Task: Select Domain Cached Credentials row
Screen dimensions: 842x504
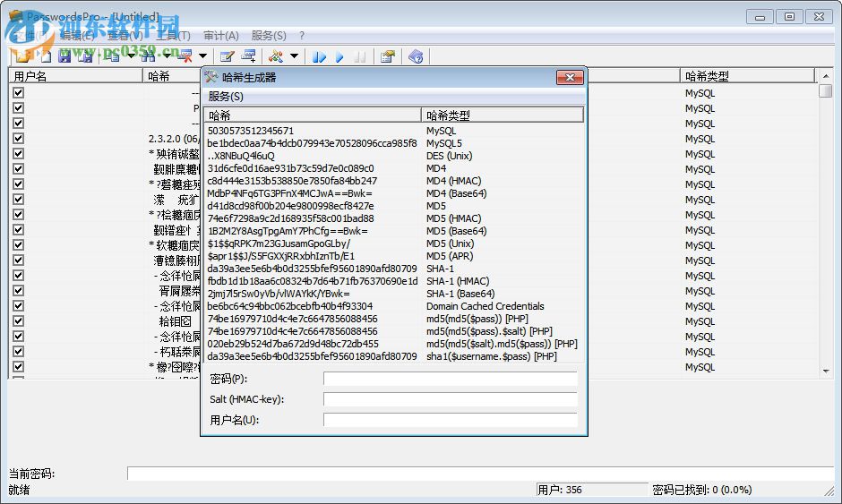Action: tap(393, 306)
